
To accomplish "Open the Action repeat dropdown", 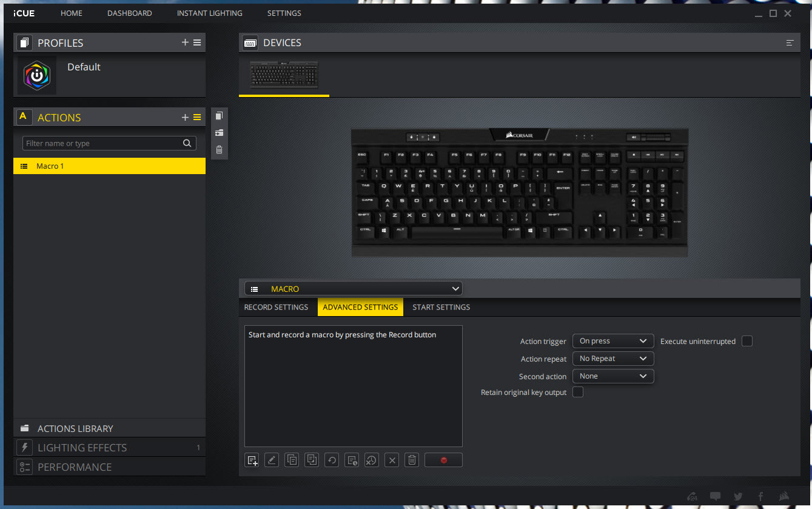I will pos(613,359).
